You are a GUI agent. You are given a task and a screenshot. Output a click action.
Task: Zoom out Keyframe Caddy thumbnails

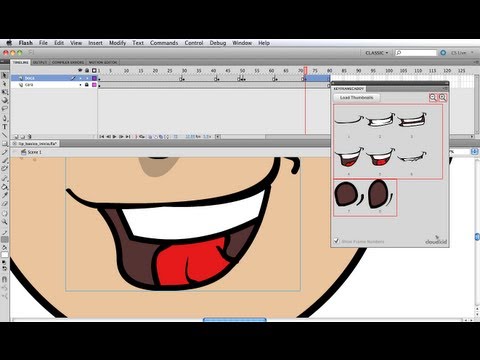(433, 97)
